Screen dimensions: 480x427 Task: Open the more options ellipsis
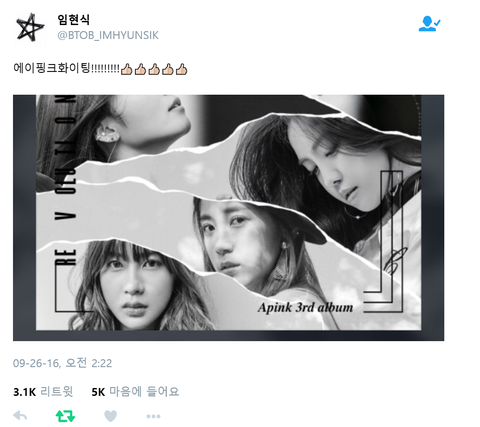pyautogui.click(x=153, y=416)
